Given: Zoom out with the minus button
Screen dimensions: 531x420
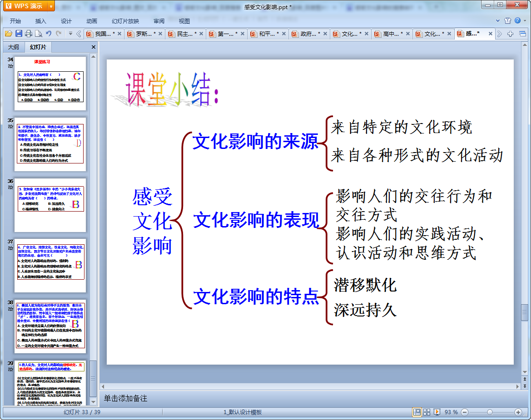Looking at the screenshot, I should 465,412.
